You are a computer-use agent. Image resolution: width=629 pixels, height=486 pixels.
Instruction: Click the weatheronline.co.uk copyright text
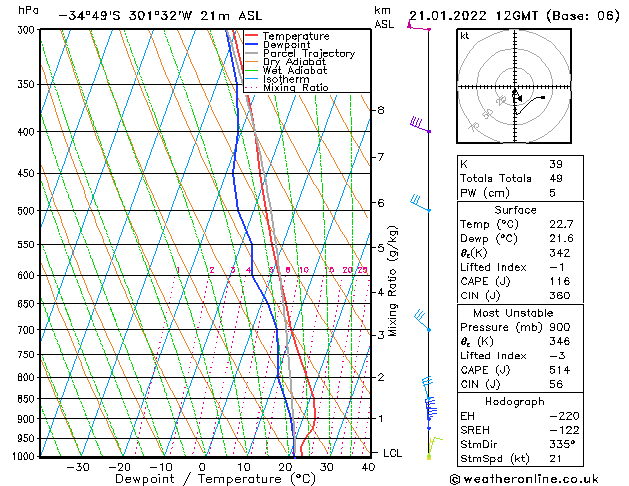click(524, 479)
